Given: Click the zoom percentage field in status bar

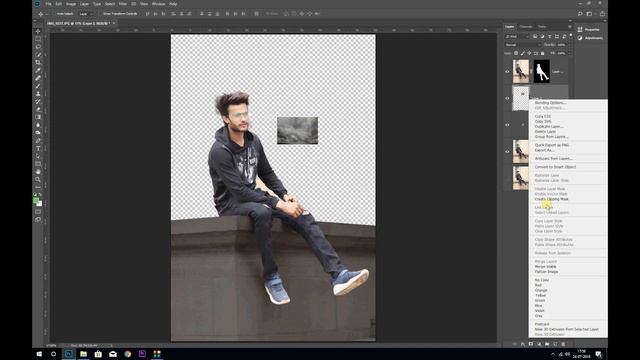Looking at the screenshot, I should (x=51, y=345).
